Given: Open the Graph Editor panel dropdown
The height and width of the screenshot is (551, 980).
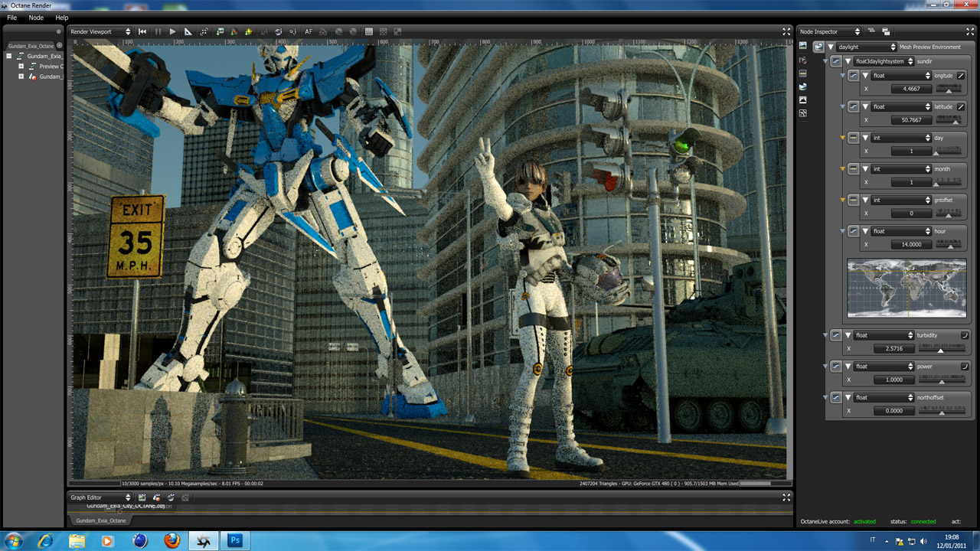Looking at the screenshot, I should (x=100, y=497).
